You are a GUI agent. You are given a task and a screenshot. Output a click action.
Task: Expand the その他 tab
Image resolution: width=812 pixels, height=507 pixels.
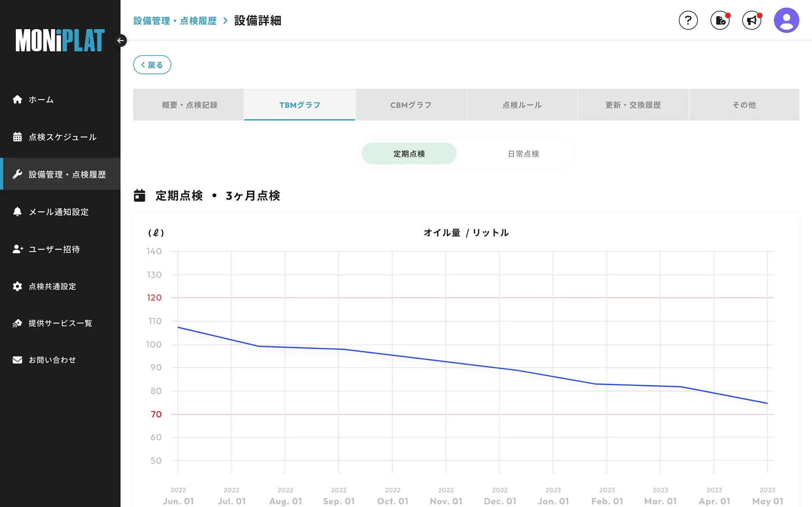click(x=744, y=105)
